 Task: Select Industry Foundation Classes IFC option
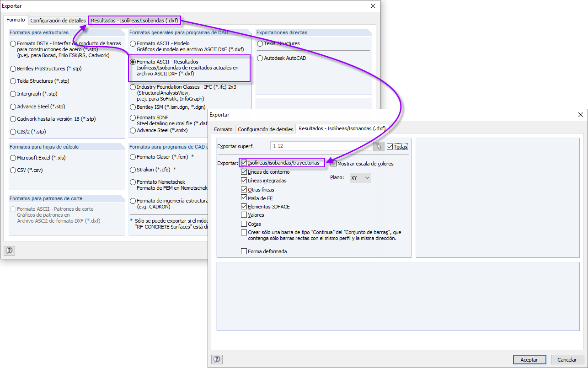pyautogui.click(x=133, y=87)
